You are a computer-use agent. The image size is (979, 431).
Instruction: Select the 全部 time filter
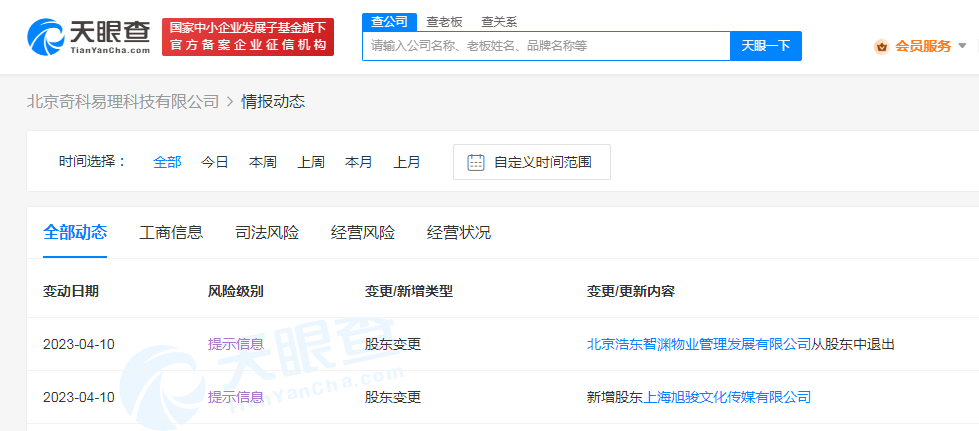click(167, 162)
